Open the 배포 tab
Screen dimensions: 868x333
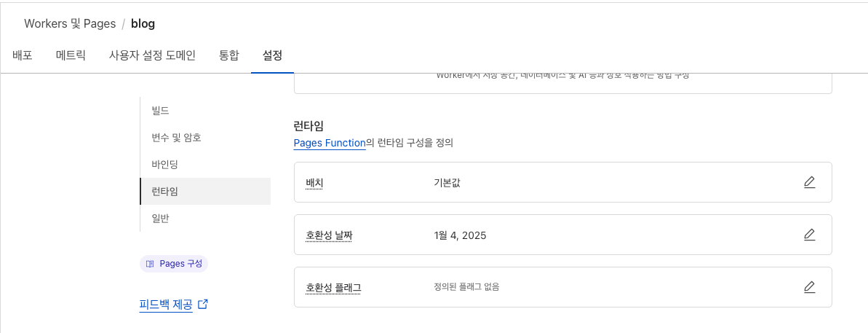23,55
